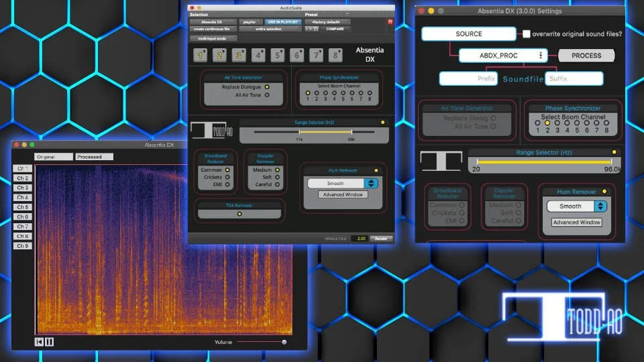Enable overwrite original sound files checkbox
Image resolution: width=644 pixels, height=362 pixels.
coord(526,34)
